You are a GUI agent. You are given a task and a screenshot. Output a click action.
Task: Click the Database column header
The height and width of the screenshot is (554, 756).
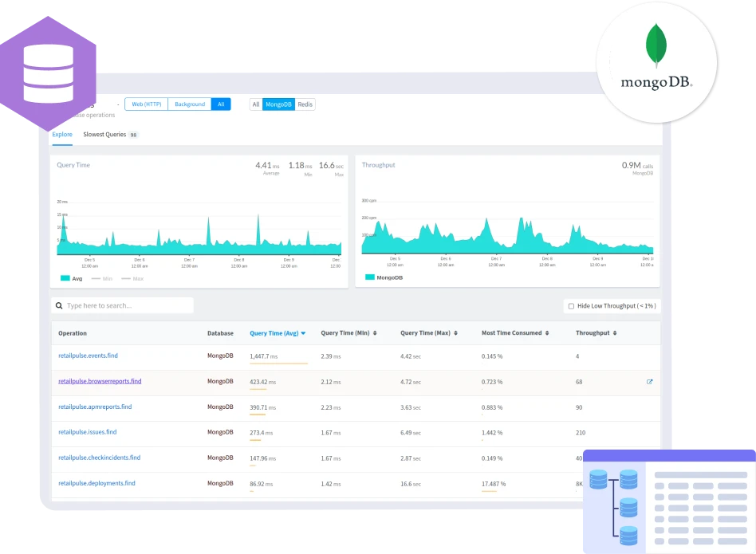[220, 333]
